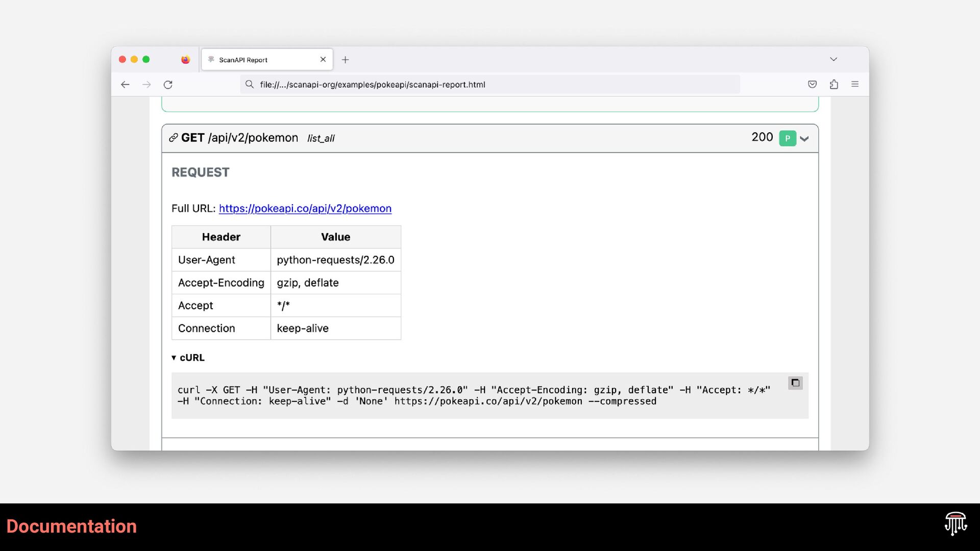This screenshot has width=980, height=551.
Task: Open the pokeapi.co full URL link
Action: point(305,209)
